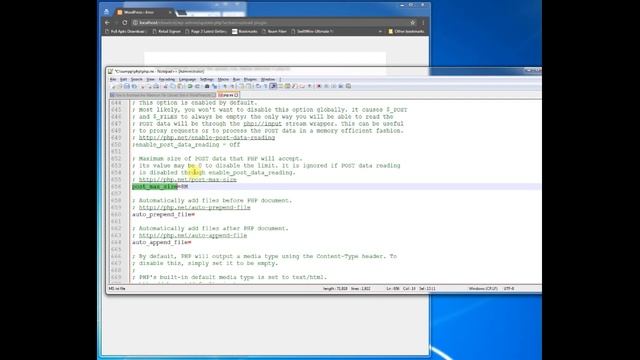Open the Search menu in Notepad++
640x360 pixels.
click(136, 79)
